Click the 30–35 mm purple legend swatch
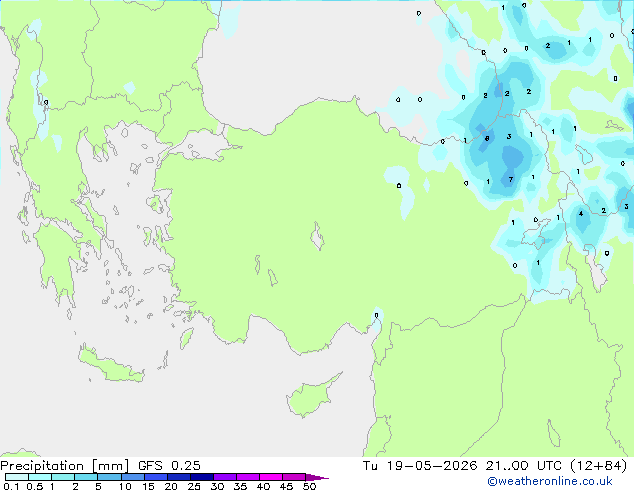Screen dimensions: 634x490 [224, 477]
